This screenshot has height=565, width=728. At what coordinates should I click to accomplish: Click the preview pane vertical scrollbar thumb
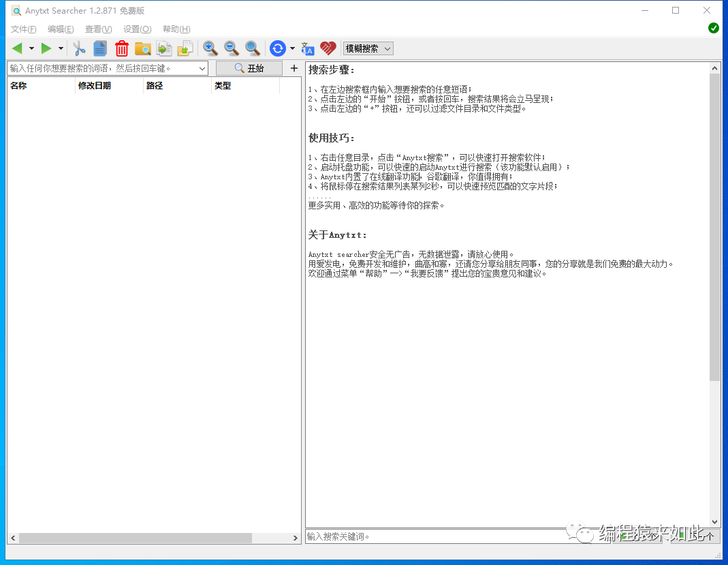(714, 227)
